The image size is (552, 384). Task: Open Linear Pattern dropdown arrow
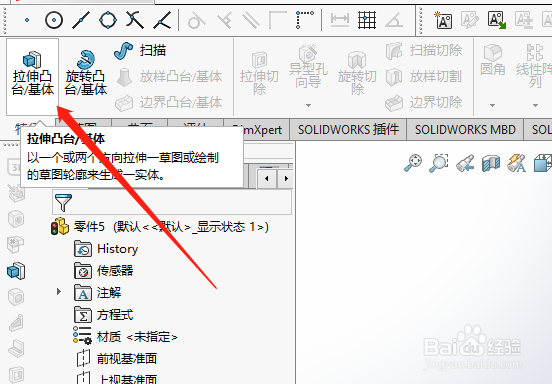point(535,105)
